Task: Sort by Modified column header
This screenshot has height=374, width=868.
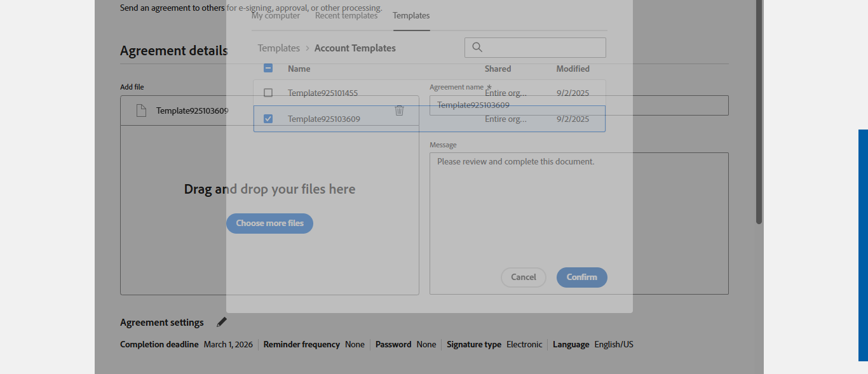Action: tap(573, 69)
